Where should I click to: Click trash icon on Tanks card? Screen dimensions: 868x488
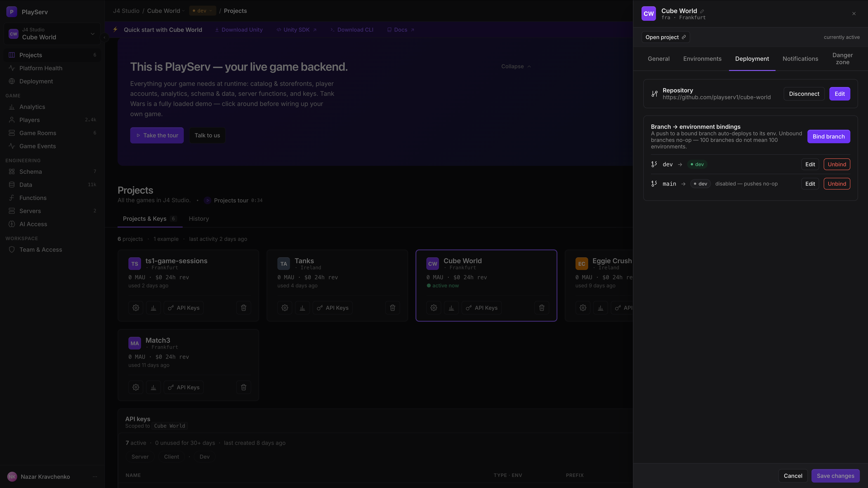point(393,307)
